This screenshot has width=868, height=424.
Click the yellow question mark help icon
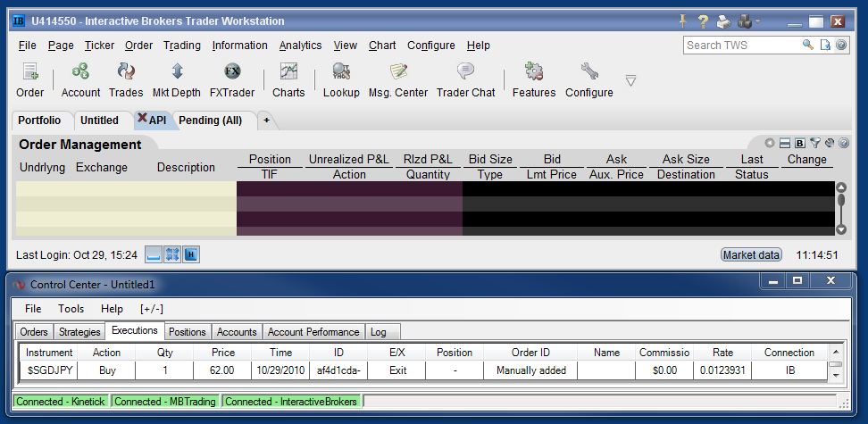[703, 21]
